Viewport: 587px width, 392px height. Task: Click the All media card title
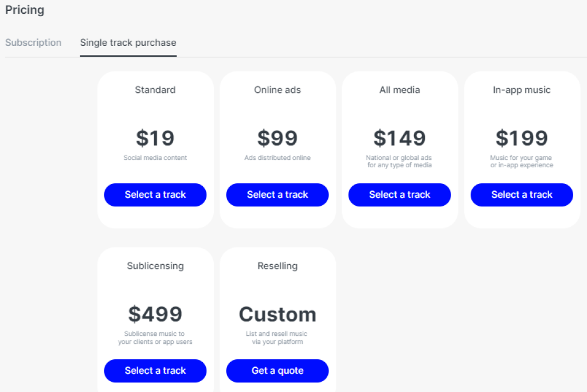[400, 89]
